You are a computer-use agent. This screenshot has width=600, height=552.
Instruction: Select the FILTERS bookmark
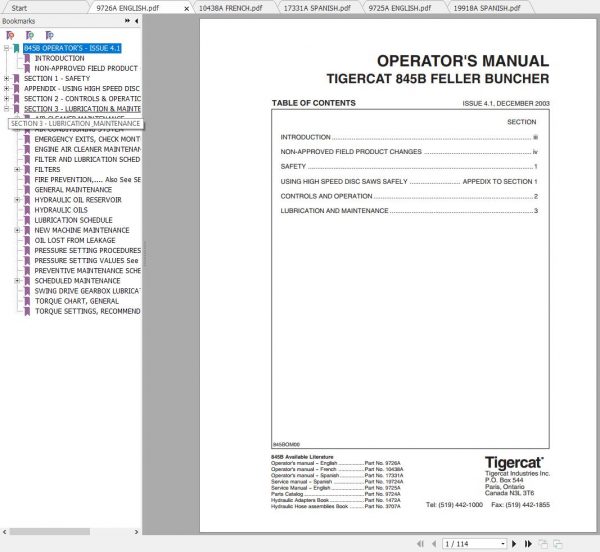point(47,169)
